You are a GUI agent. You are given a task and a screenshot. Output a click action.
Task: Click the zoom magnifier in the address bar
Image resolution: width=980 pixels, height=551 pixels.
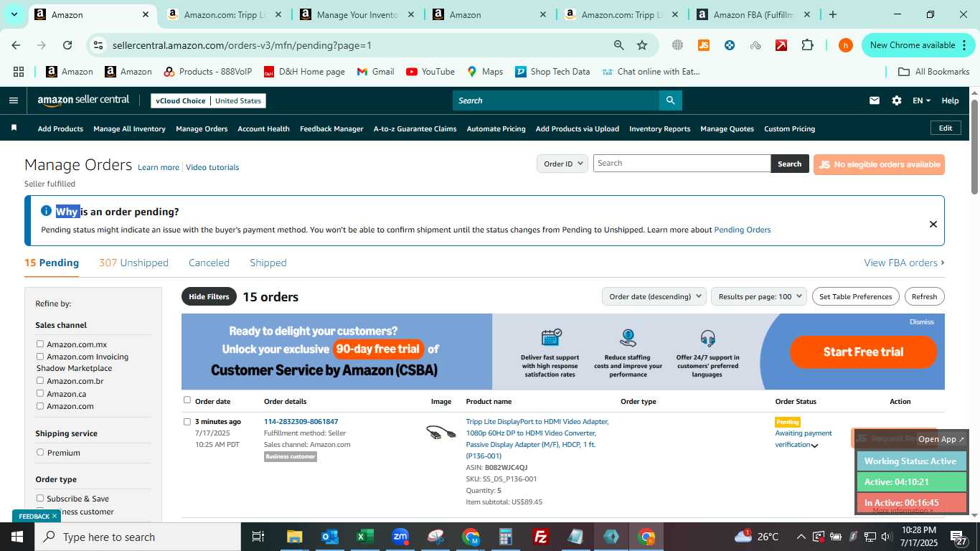point(618,45)
